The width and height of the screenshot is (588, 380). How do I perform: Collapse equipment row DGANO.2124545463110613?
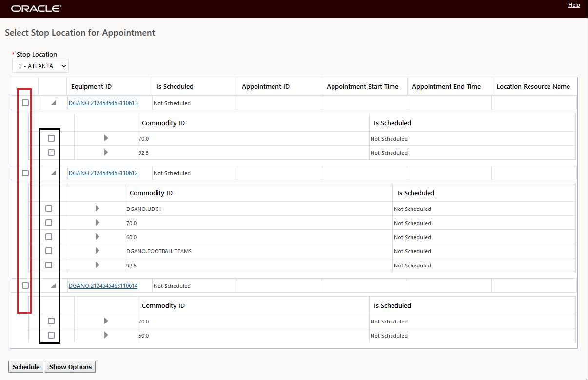[54, 103]
